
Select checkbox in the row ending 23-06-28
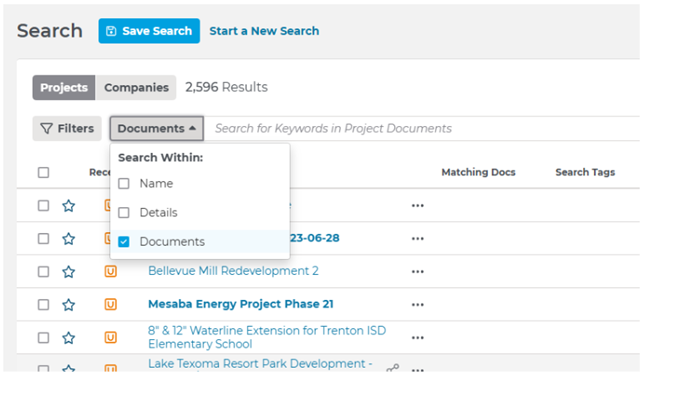coord(43,238)
